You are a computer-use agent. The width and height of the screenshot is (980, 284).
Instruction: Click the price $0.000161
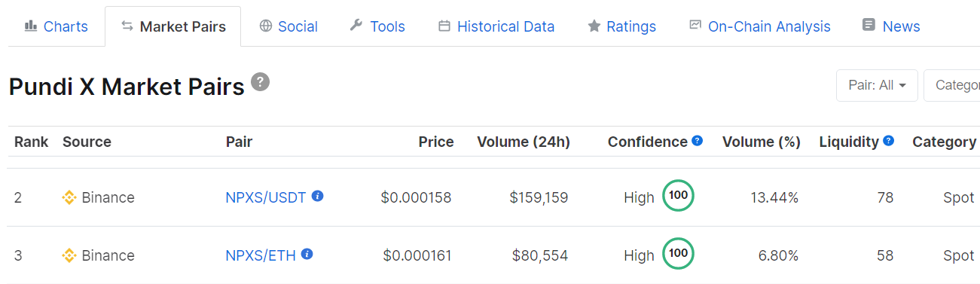coord(417,255)
